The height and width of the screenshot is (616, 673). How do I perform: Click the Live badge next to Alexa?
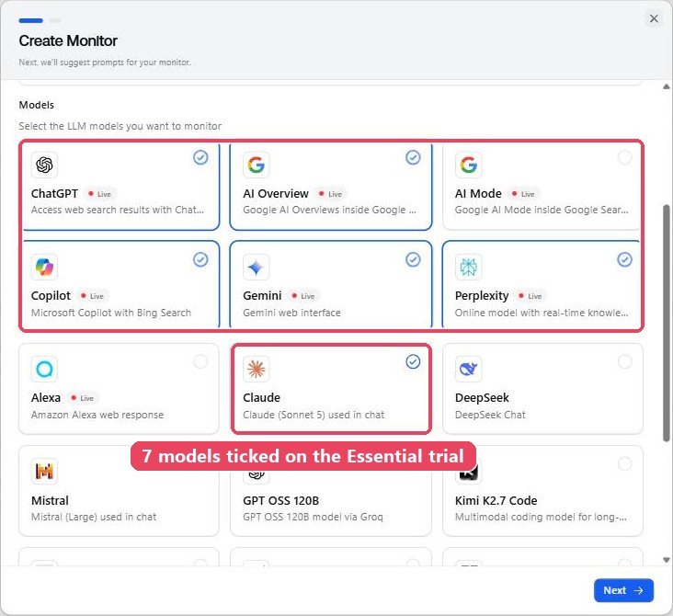(82, 398)
